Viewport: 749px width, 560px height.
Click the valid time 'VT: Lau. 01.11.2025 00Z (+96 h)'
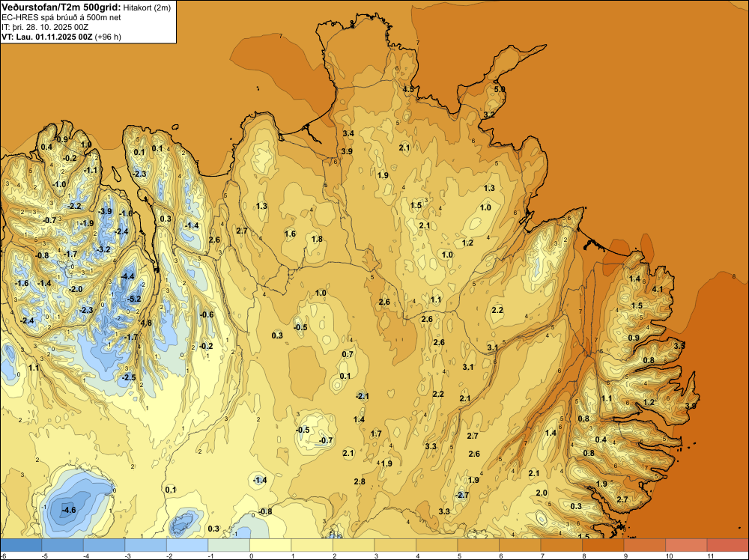[x=61, y=36]
